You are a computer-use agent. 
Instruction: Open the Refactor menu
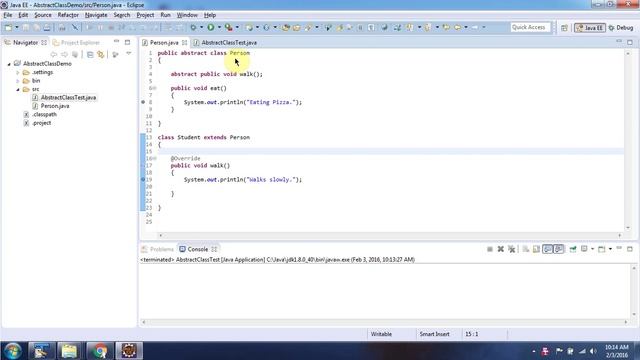(68, 15)
